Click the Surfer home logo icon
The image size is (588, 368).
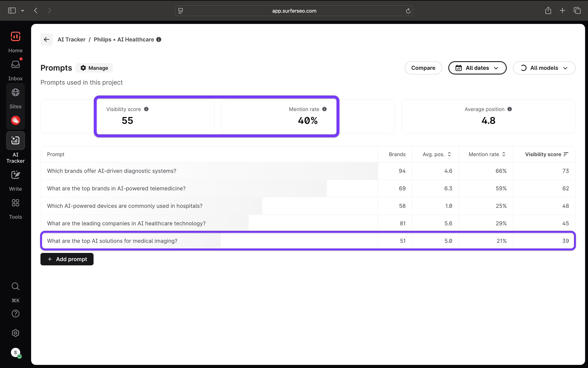[15, 37]
